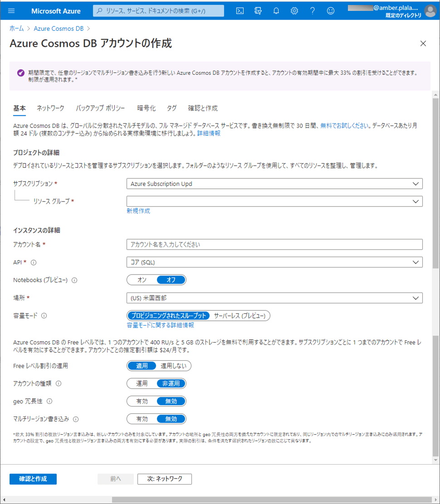Open the 無料でお試しください link
Screen dimensions: 440x504
(x=344, y=126)
